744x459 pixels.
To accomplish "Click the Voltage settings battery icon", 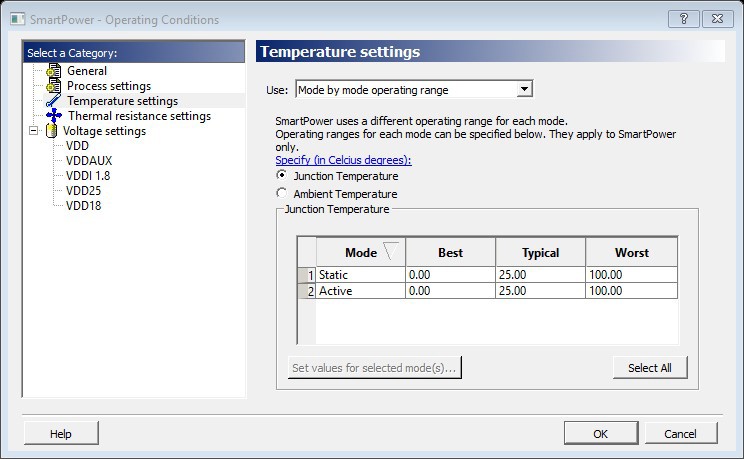I will point(51,131).
